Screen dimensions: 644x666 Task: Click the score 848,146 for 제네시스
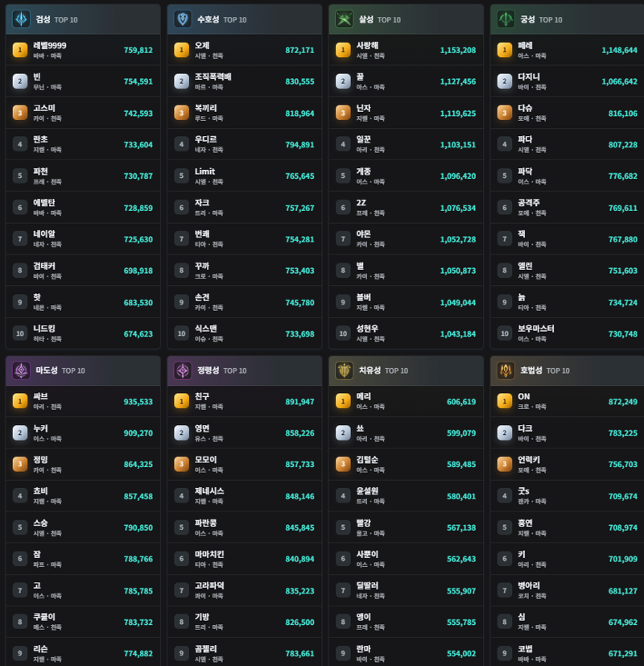tap(299, 497)
